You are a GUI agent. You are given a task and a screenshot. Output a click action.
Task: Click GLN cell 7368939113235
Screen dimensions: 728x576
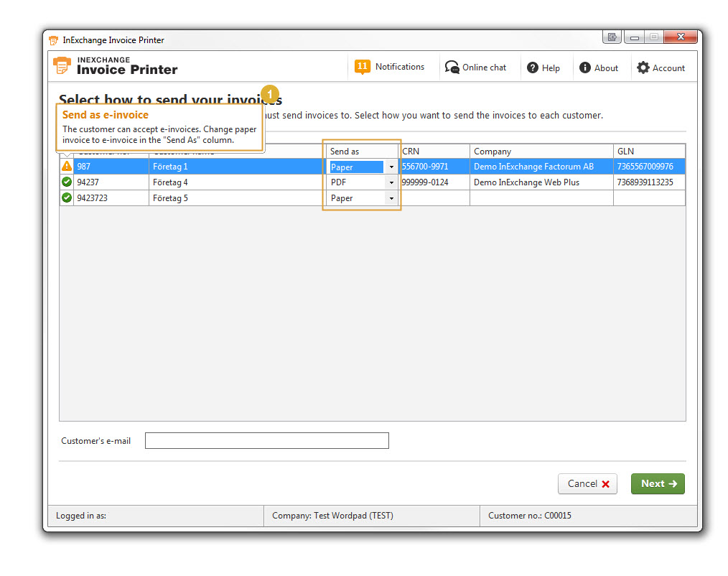[x=649, y=182]
